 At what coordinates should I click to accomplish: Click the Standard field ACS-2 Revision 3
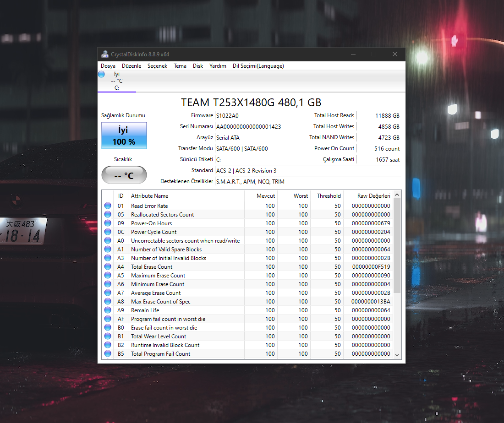click(x=308, y=171)
